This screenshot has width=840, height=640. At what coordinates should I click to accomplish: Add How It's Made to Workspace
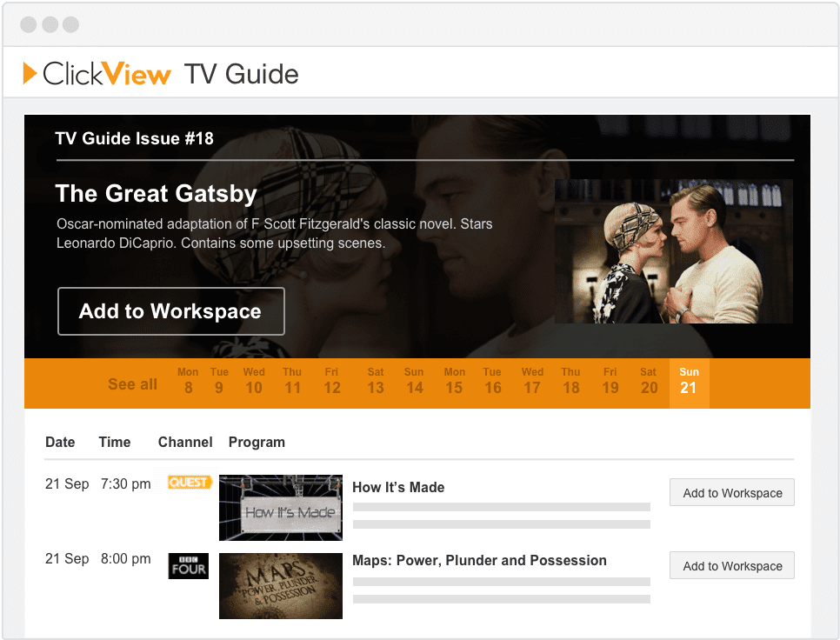point(732,492)
